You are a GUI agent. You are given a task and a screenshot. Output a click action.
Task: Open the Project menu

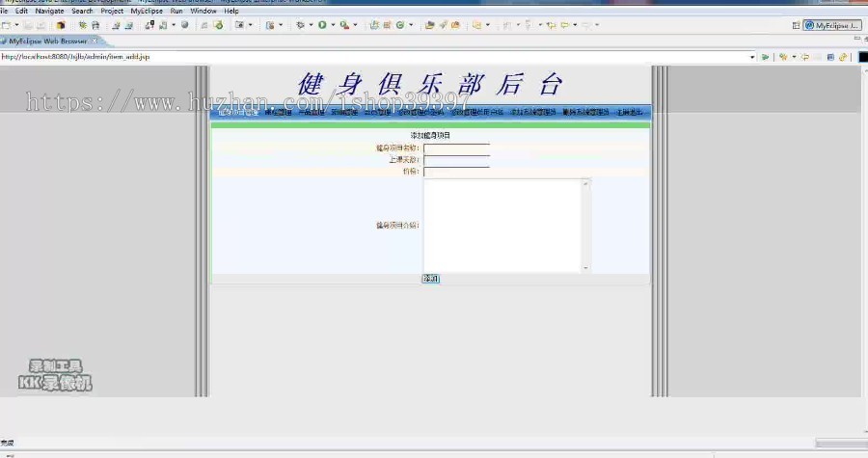tap(112, 11)
